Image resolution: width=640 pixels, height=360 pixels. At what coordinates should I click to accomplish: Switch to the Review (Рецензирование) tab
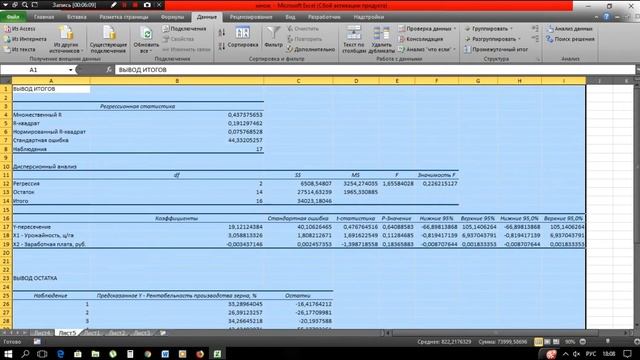[251, 17]
